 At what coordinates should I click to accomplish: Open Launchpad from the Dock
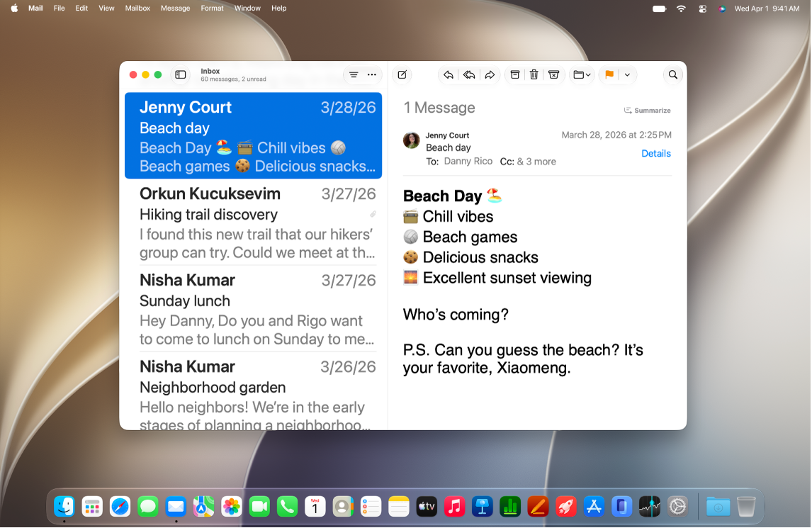coord(92,506)
